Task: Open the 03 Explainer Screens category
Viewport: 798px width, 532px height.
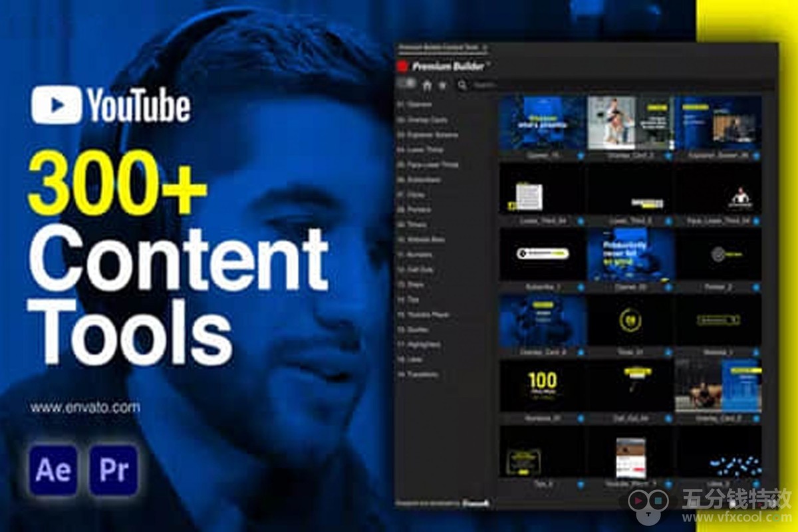Action: click(428, 134)
